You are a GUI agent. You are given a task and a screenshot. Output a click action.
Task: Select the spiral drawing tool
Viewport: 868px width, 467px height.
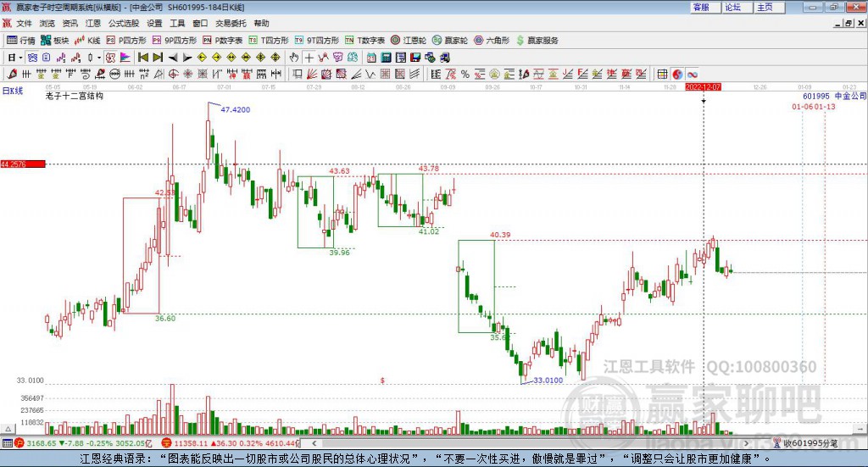pos(86,74)
